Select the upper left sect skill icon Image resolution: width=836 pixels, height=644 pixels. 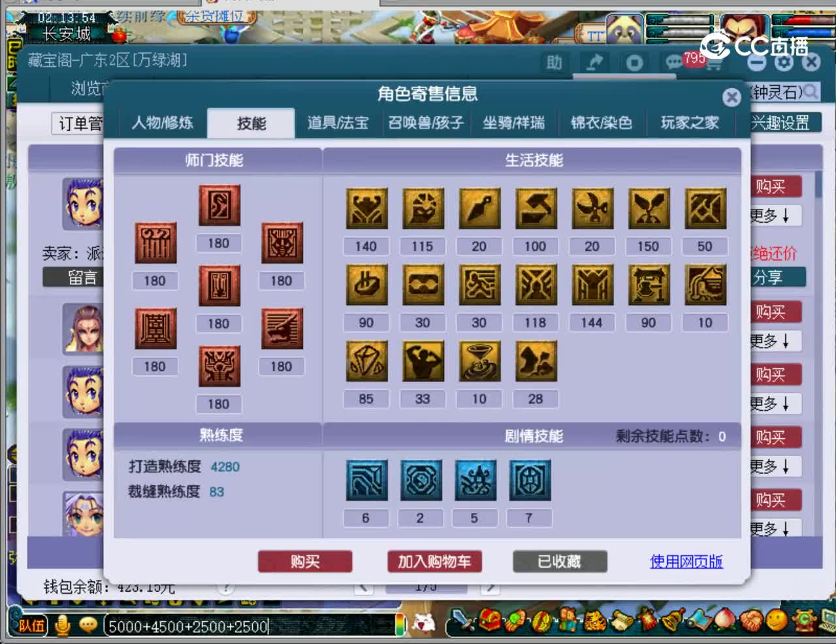[x=155, y=243]
